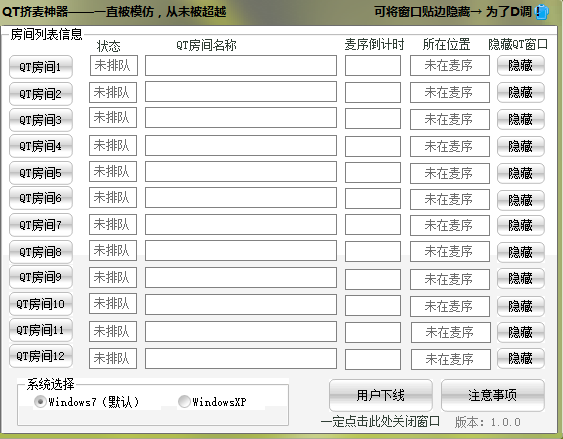Viewport: 563px width, 439px height.
Task: Click the 未在麦序 position box for QT房间6
Action: tap(450, 199)
